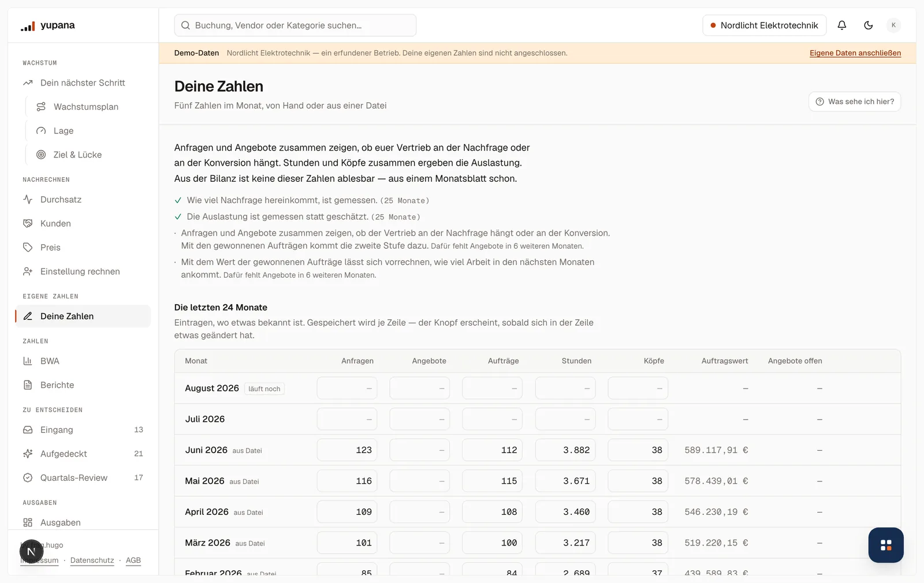Click the check-circle icon for Quartals-Review

[28, 478]
